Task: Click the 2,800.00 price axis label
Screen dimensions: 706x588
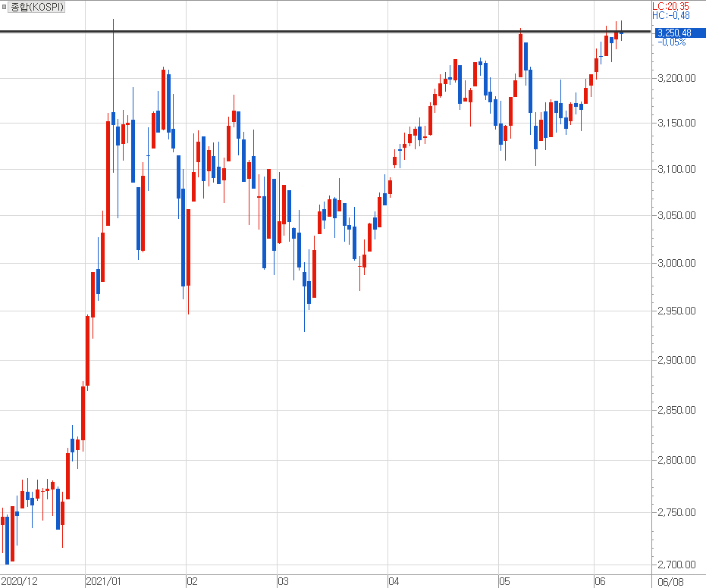Action: tap(676, 460)
